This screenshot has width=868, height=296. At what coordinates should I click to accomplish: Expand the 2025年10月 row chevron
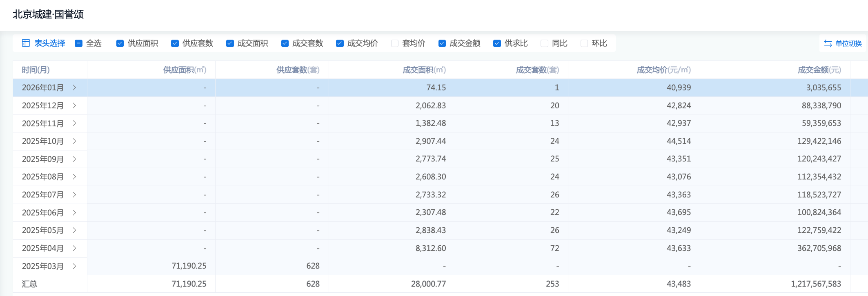pos(74,141)
